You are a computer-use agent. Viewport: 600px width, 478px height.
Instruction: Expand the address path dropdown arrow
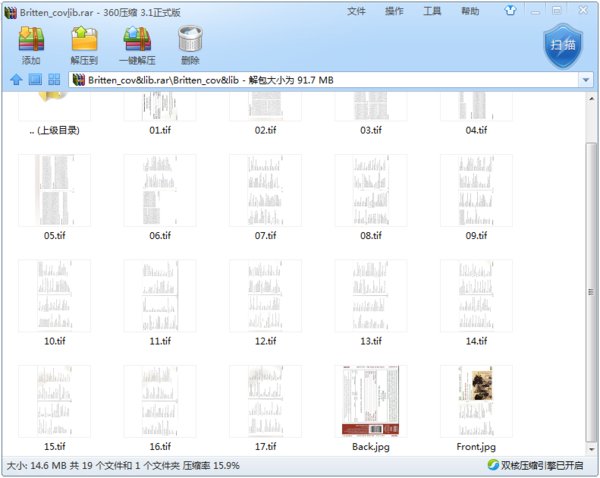point(585,80)
